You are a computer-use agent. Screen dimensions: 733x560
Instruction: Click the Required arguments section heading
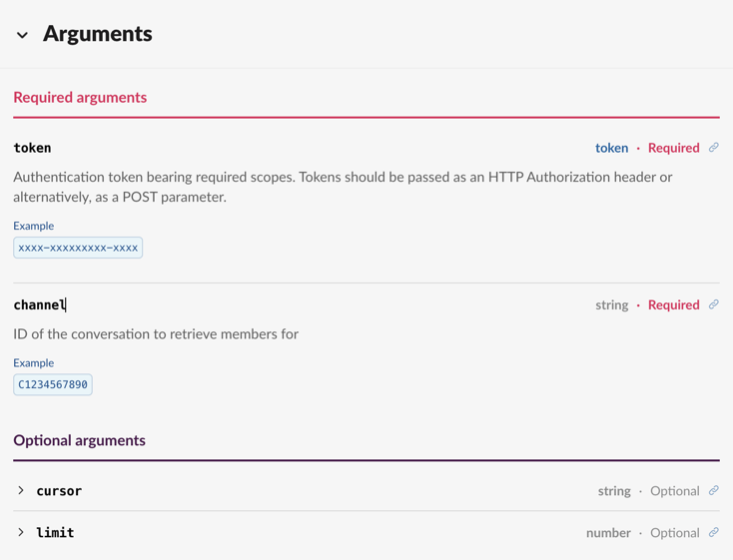(x=80, y=97)
